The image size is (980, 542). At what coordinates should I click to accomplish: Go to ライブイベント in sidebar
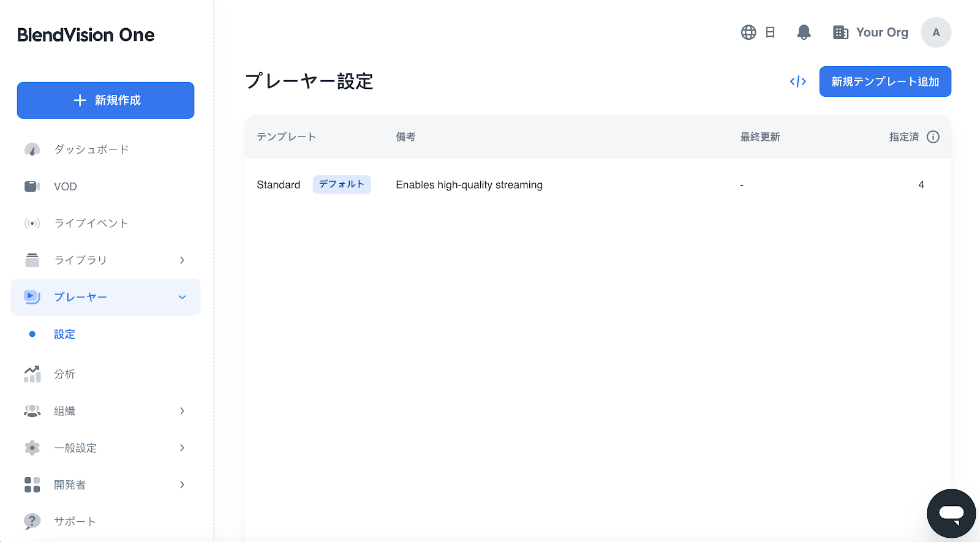[x=91, y=224]
